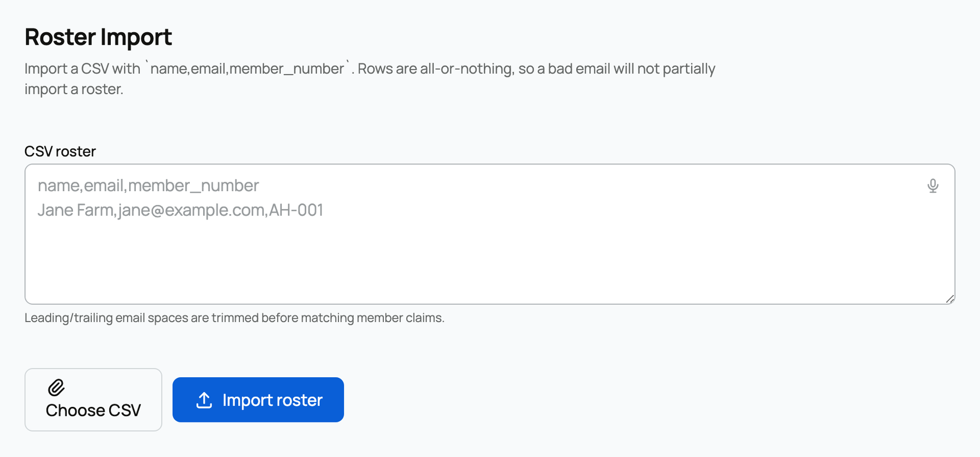Click 'import a roster.' description second line
Image resolution: width=980 pixels, height=457 pixels.
point(74,89)
